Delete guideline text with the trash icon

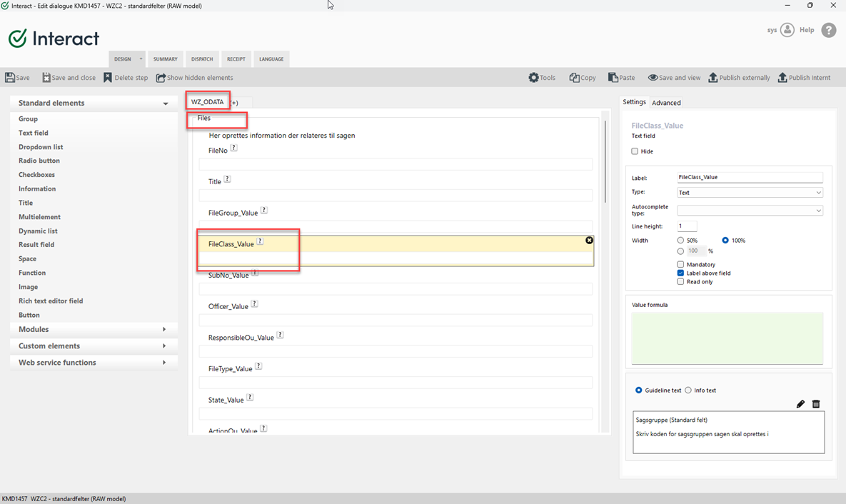tap(816, 404)
